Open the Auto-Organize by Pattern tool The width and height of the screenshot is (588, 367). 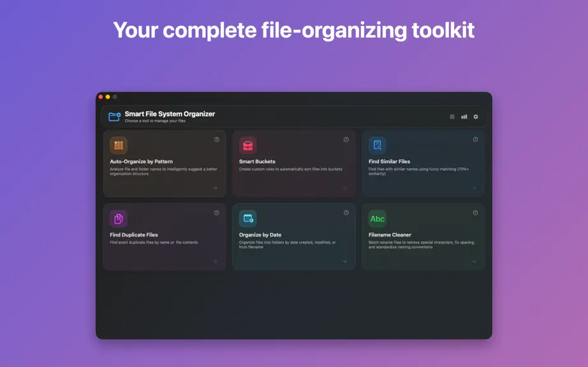pyautogui.click(x=165, y=163)
